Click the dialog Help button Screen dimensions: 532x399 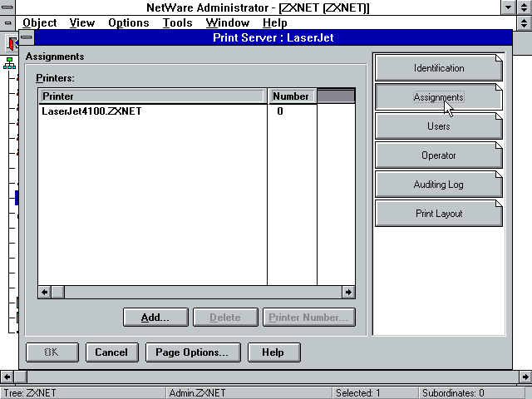pyautogui.click(x=273, y=352)
